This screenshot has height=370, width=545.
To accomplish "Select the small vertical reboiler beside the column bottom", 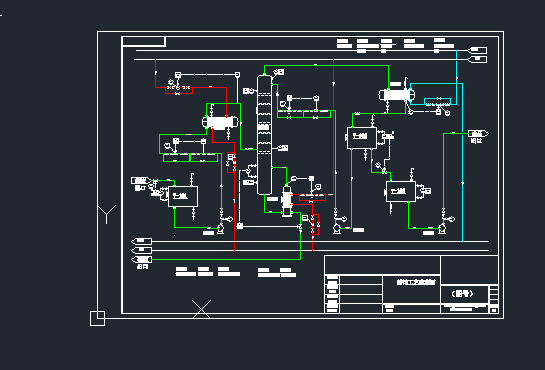I will [x=287, y=202].
